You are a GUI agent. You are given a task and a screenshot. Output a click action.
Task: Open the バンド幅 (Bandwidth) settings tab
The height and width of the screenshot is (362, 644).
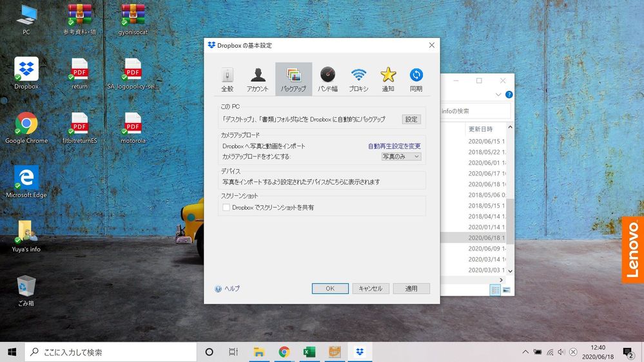coord(327,79)
